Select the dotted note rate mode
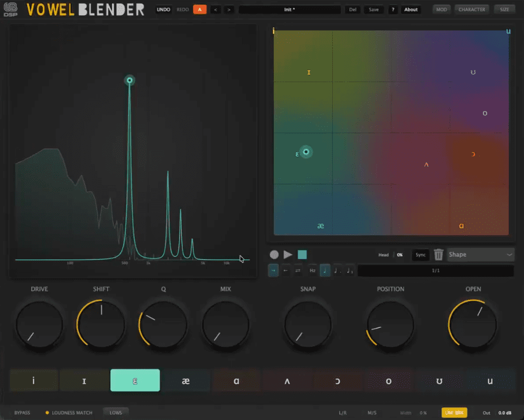 [338, 271]
